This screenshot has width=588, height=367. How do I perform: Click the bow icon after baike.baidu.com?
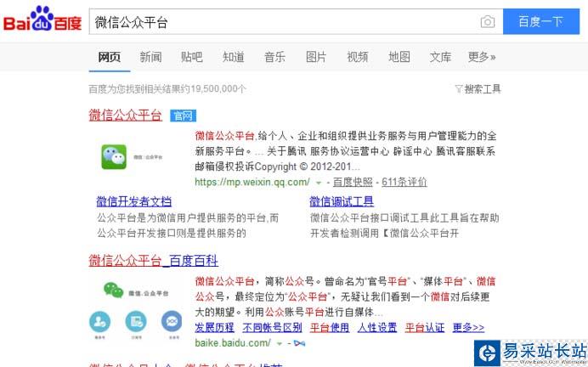tap(299, 343)
